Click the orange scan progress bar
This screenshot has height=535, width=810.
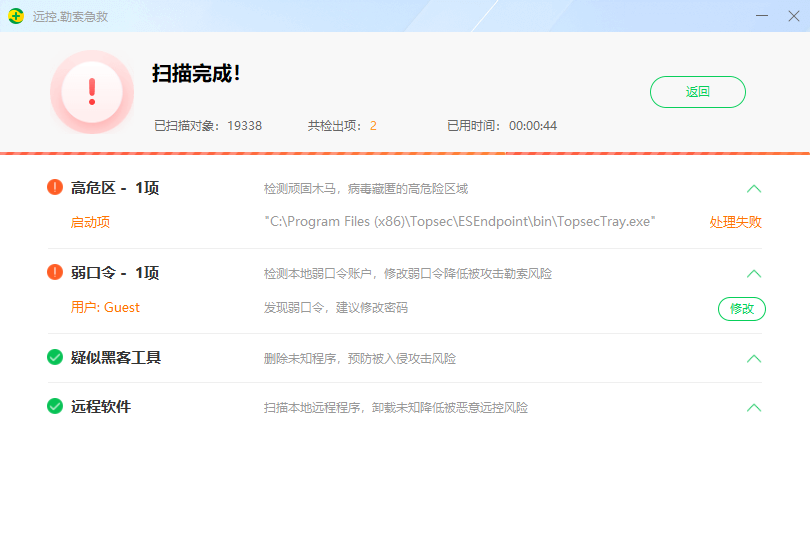click(x=405, y=153)
